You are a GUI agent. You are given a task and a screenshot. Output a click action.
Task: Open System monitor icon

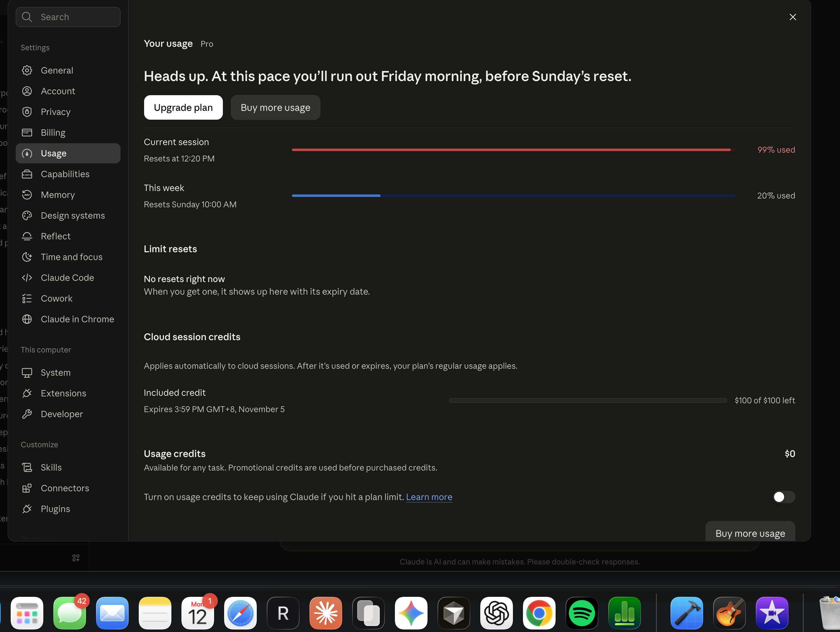(27, 373)
